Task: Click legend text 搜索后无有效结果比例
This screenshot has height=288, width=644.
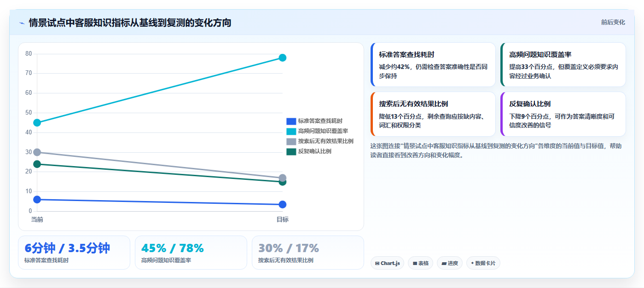Action: pos(325,141)
